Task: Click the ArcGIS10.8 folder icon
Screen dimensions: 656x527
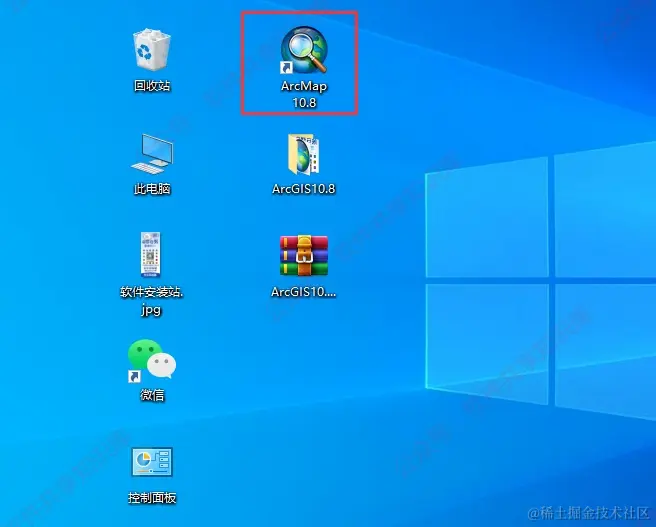Action: (x=304, y=154)
